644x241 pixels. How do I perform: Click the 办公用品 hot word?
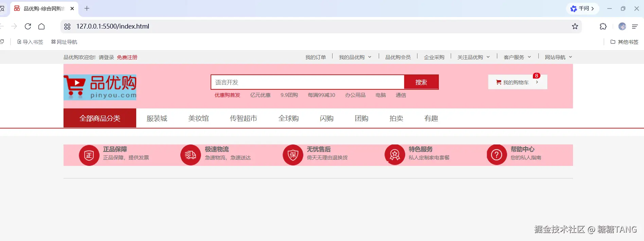[355, 95]
